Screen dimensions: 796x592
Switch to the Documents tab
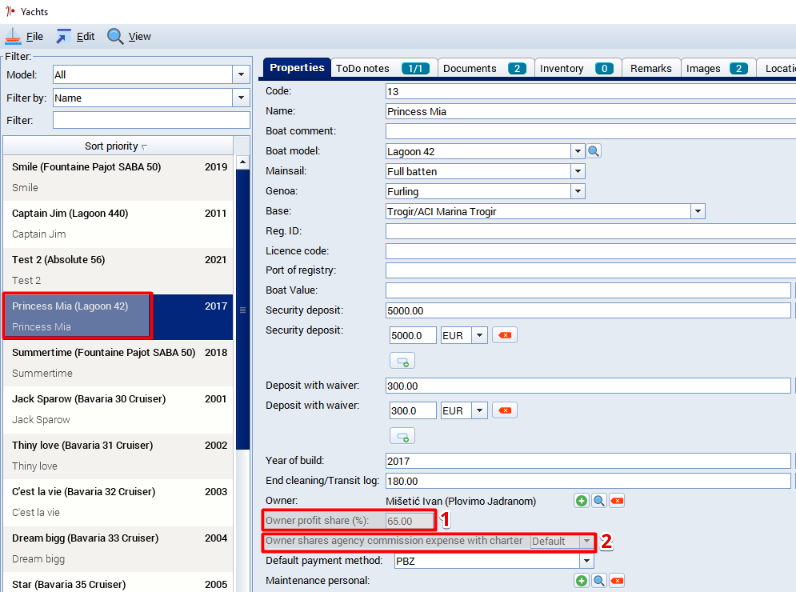[485, 69]
